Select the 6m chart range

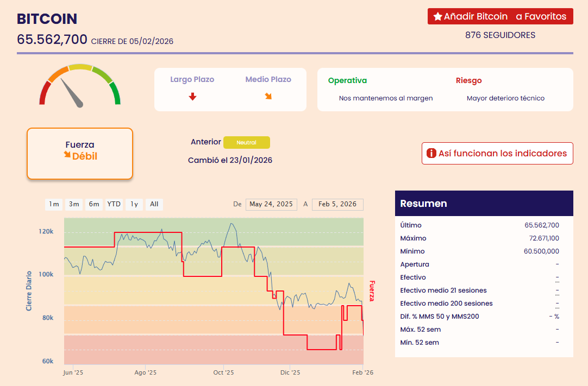point(94,204)
